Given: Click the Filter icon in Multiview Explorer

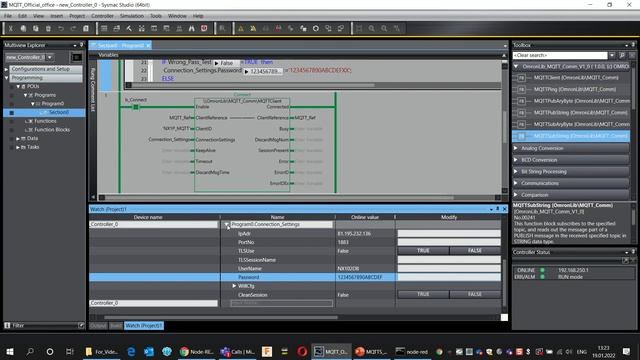Looking at the screenshot, I should point(7,325).
